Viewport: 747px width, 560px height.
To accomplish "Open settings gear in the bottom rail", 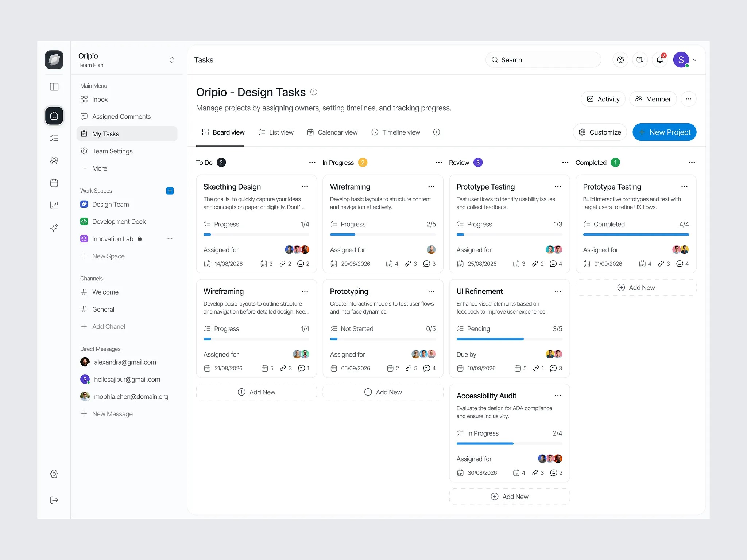I will [54, 474].
